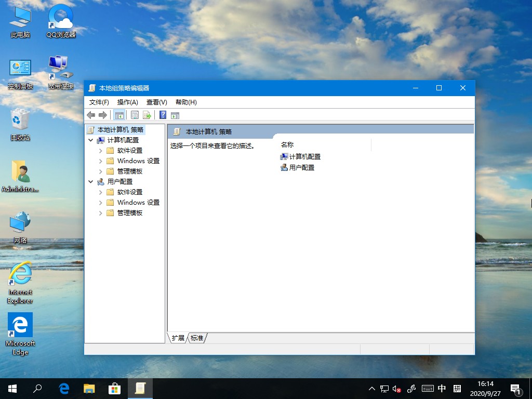Open Properties using its toolbar icon
The height and width of the screenshot is (399, 532).
coord(134,115)
